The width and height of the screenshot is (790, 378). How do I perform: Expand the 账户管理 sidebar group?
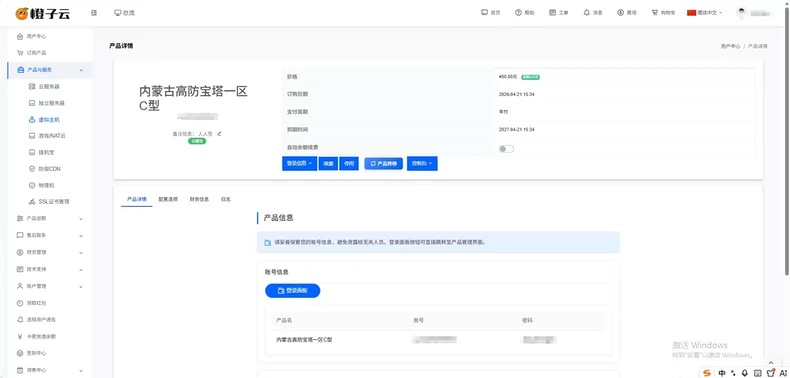coord(50,286)
